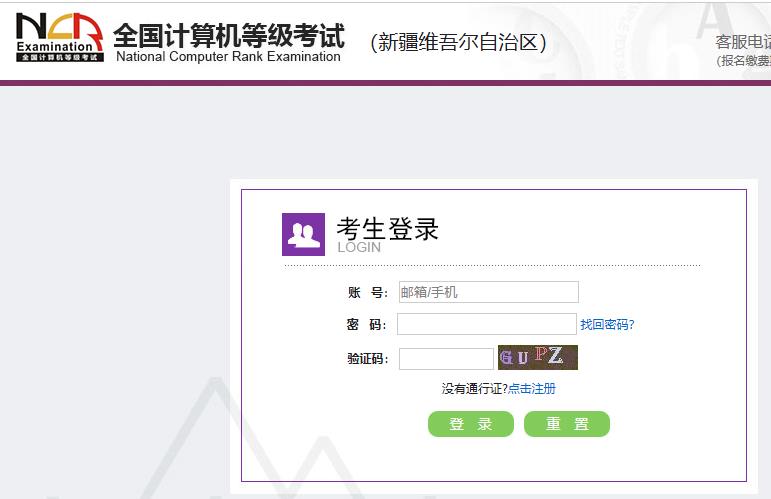Open the 找回密码? link
The height and width of the screenshot is (499, 771).
607,324
